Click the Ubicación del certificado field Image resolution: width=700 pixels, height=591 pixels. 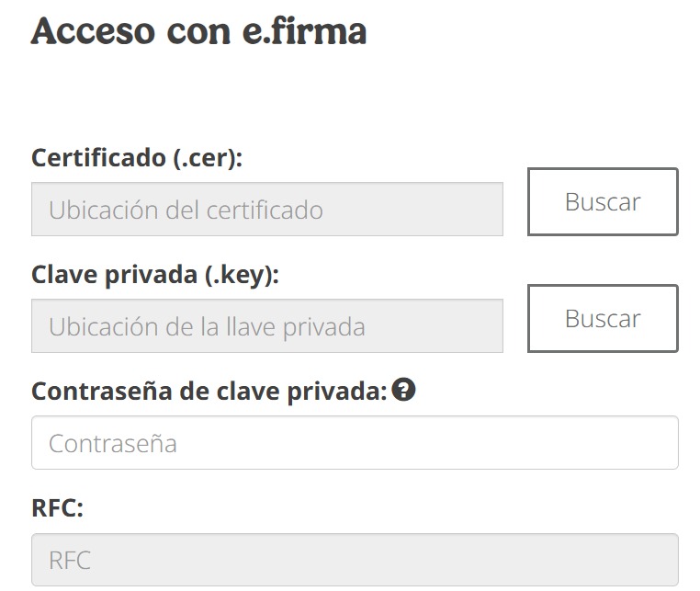pos(266,210)
